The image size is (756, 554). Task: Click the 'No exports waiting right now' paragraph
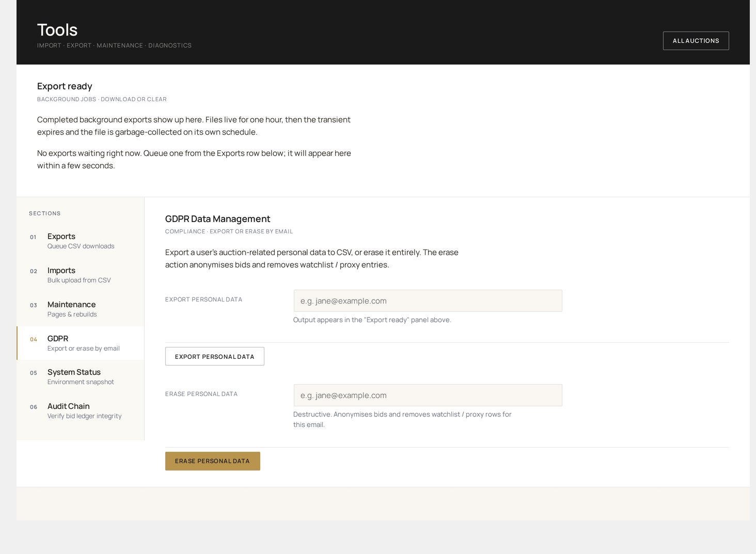click(194, 160)
